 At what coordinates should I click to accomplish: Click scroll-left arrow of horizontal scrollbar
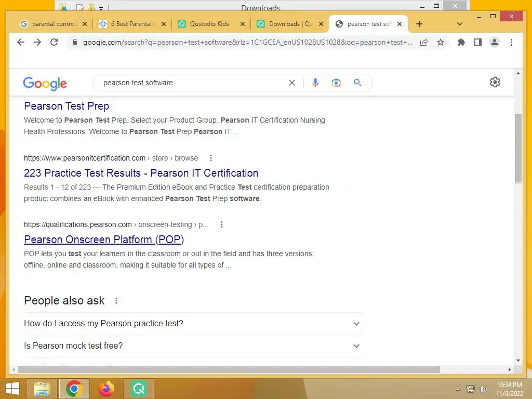click(x=14, y=369)
